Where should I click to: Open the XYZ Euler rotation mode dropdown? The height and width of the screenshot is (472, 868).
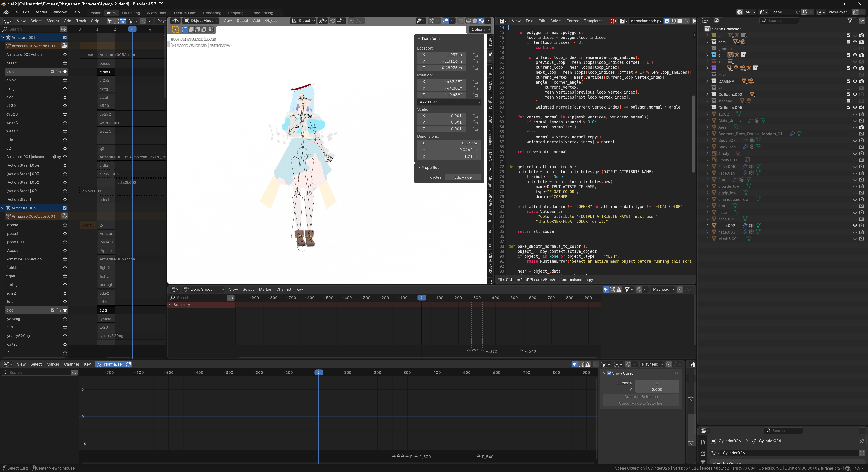pos(450,102)
